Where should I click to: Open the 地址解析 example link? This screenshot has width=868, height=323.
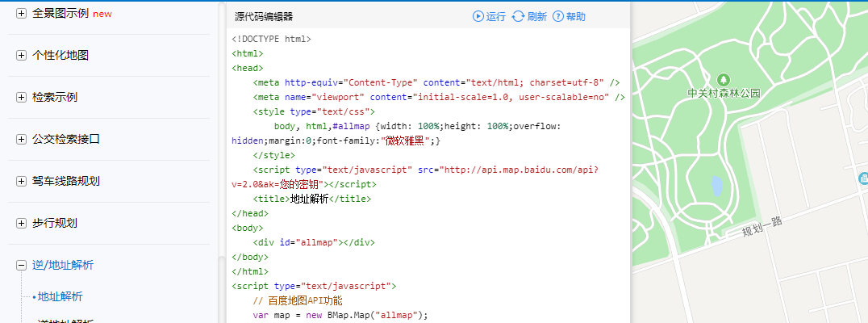[60, 296]
